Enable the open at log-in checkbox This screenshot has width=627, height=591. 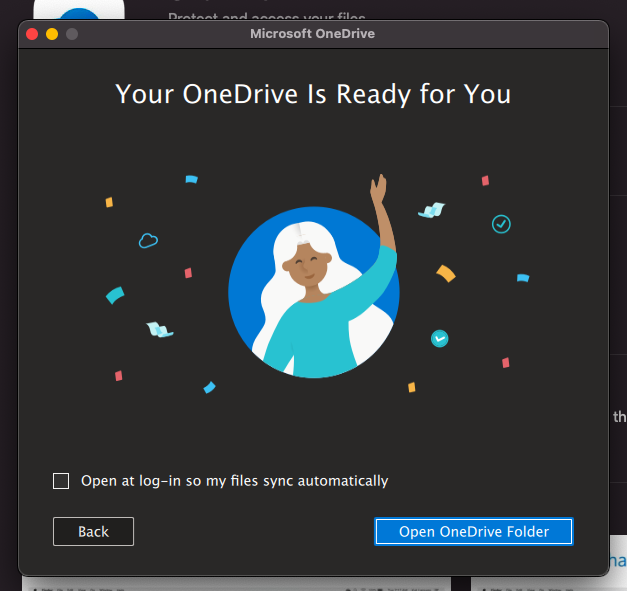tap(61, 481)
